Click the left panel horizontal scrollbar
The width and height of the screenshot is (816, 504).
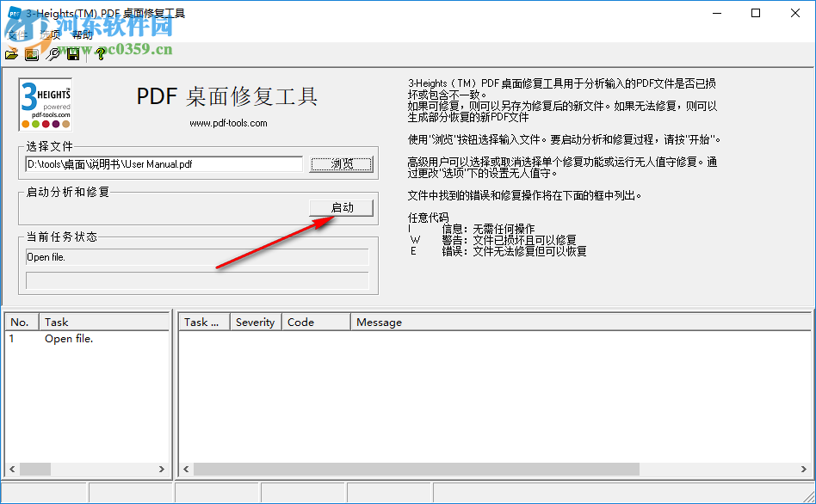tap(86, 469)
